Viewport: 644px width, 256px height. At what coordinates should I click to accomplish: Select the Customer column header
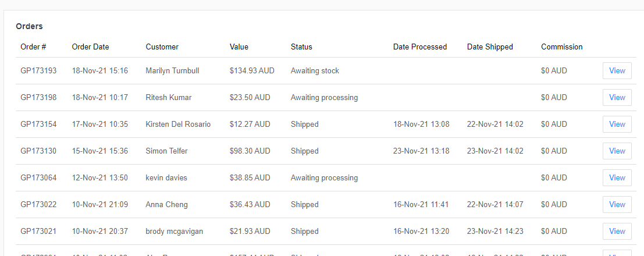click(162, 47)
